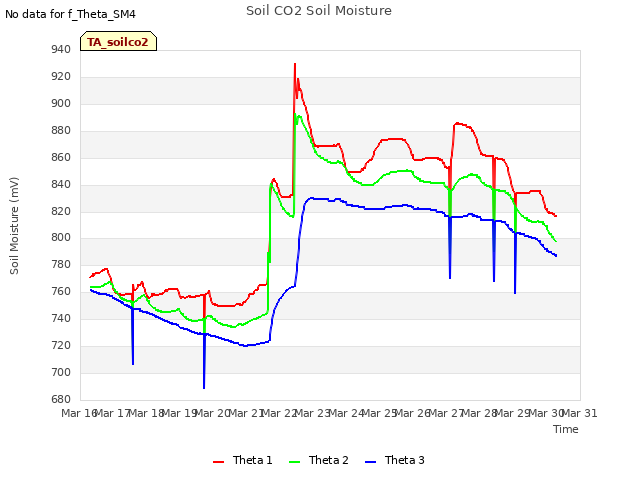Click the 'Time' x-axis label
Image resolution: width=640 pixels, height=480 pixels.
pyautogui.click(x=566, y=429)
